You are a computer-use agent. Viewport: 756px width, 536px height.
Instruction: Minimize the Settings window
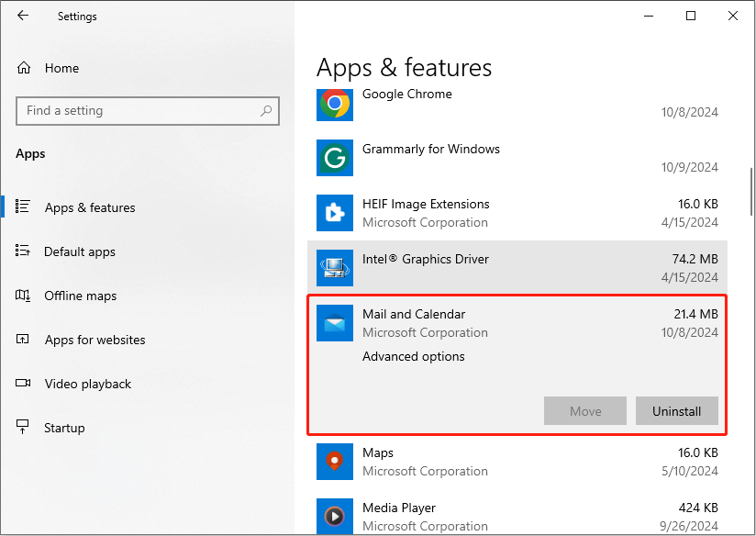pyautogui.click(x=649, y=16)
